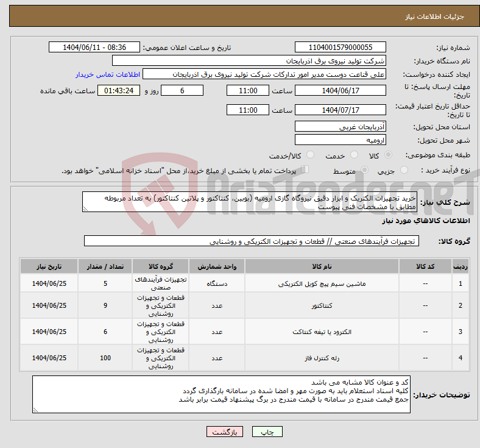This screenshot has height=448, width=480.
Task: Click the چاپ print button
Action: point(267,432)
